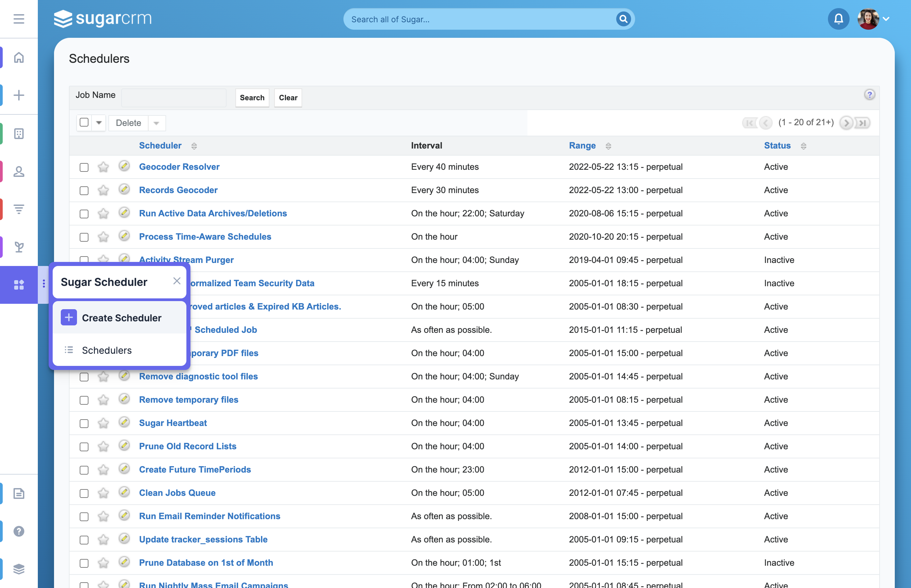Image resolution: width=911 pixels, height=588 pixels.
Task: Edit Sugar Heartbeat with pencil icon
Action: (124, 422)
